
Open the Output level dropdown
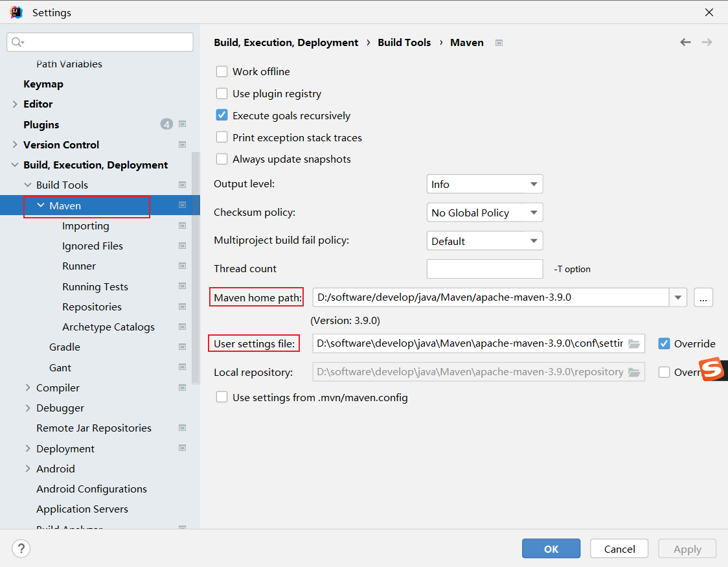pyautogui.click(x=484, y=184)
